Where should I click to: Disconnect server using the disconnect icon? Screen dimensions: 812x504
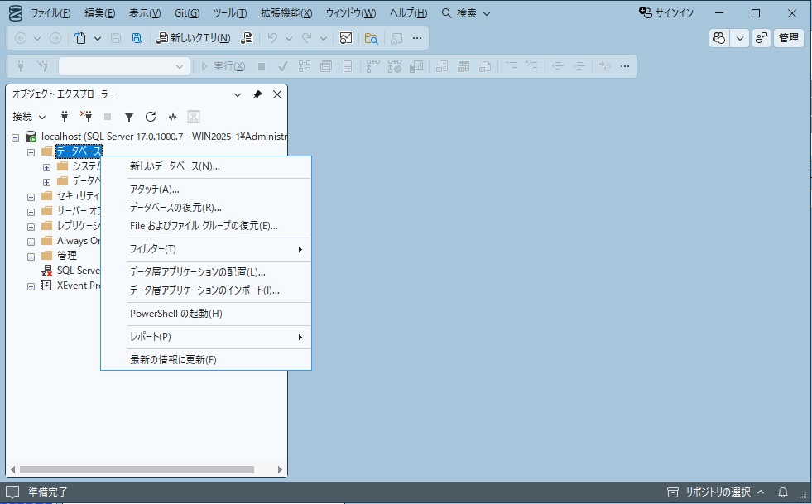coord(85,116)
